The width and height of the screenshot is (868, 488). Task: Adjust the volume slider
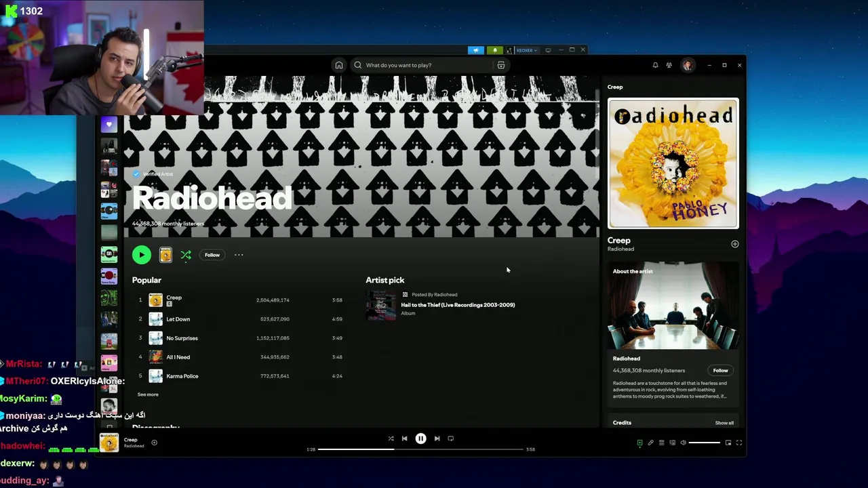(705, 443)
